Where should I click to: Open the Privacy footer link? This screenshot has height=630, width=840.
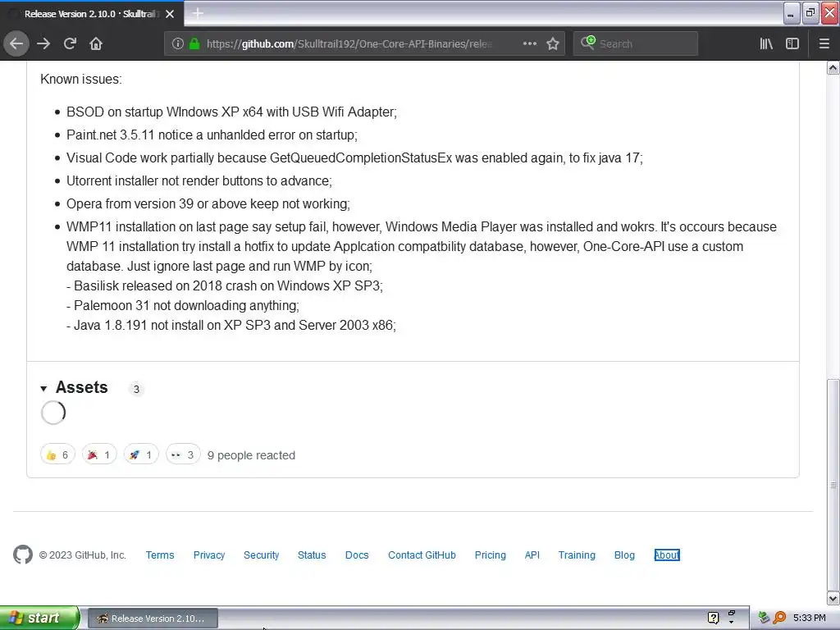click(x=209, y=555)
